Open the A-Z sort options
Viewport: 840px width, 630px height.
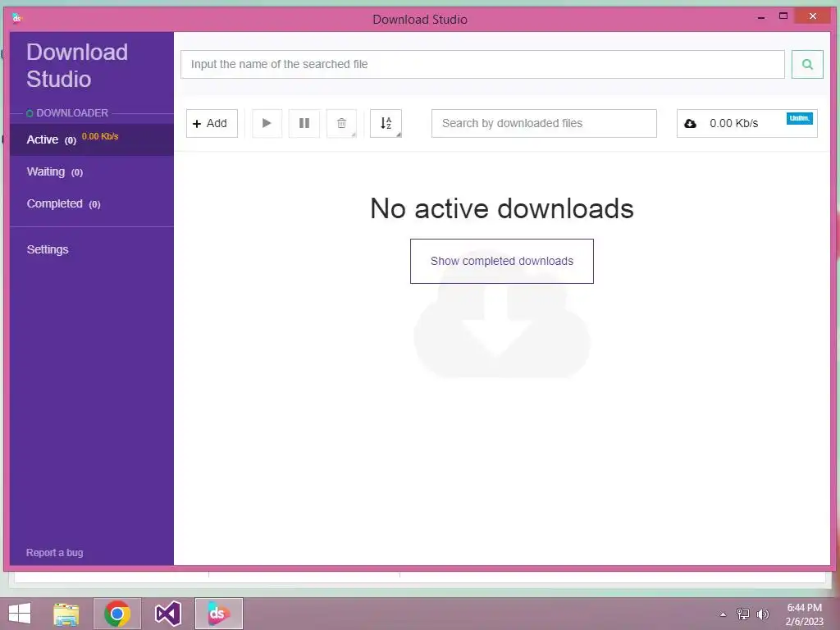[x=386, y=123]
